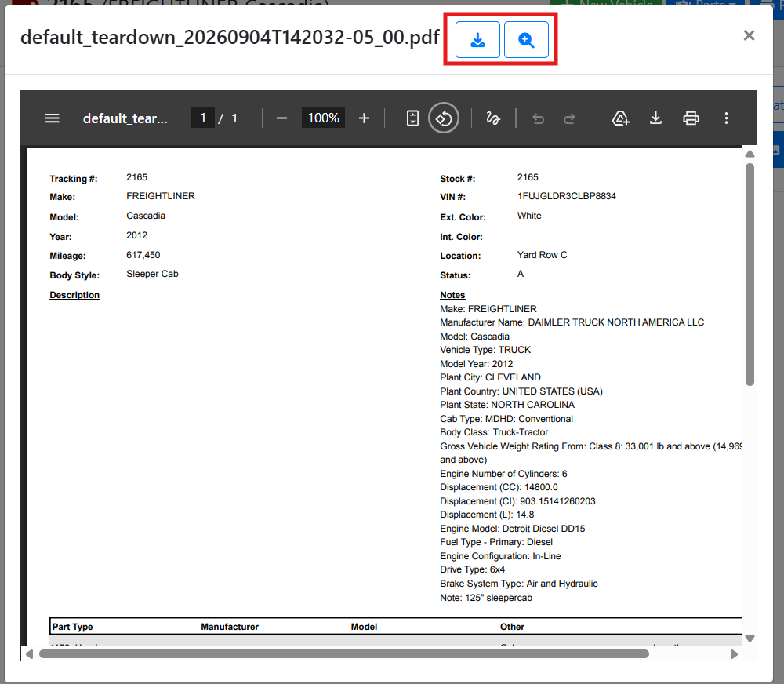
Task: Zoom in the PDF with plus button
Action: [364, 118]
